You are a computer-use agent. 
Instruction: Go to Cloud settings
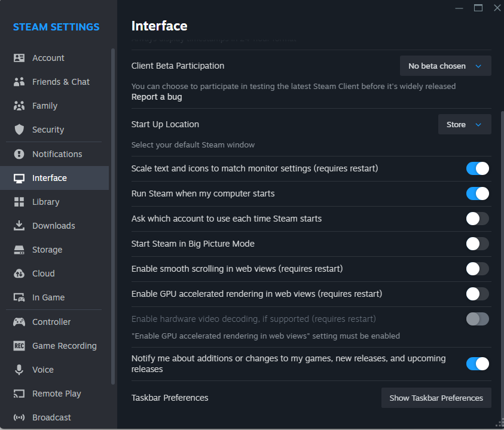[54, 274]
